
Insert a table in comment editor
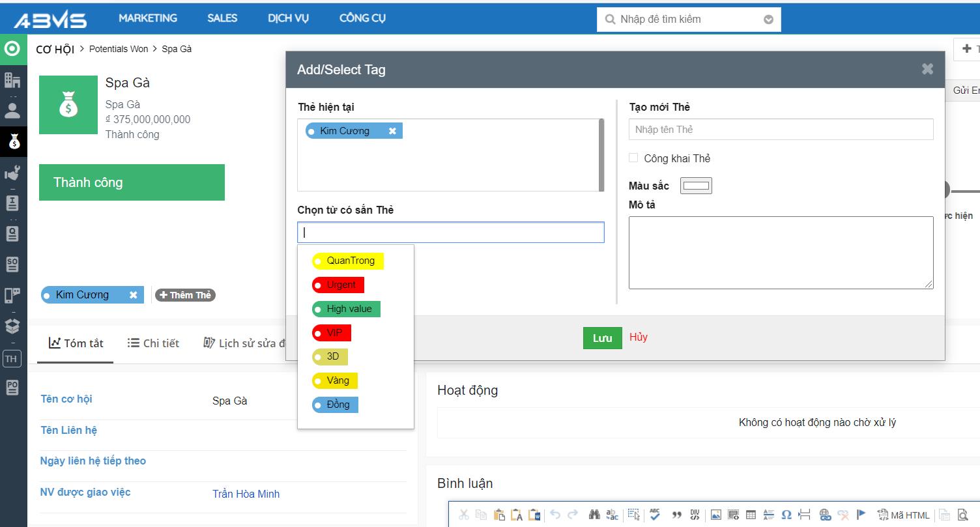click(751, 515)
